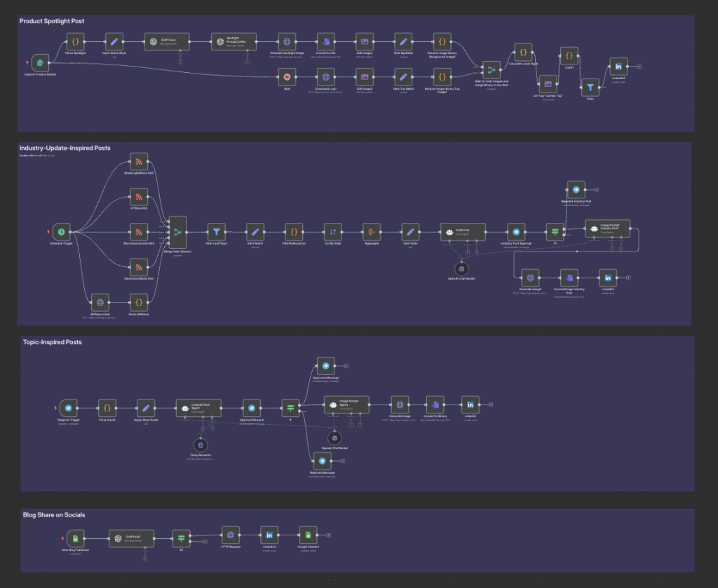The width and height of the screenshot is (718, 588).
Task: Open the Image Prompt Agent node
Action: point(346,404)
